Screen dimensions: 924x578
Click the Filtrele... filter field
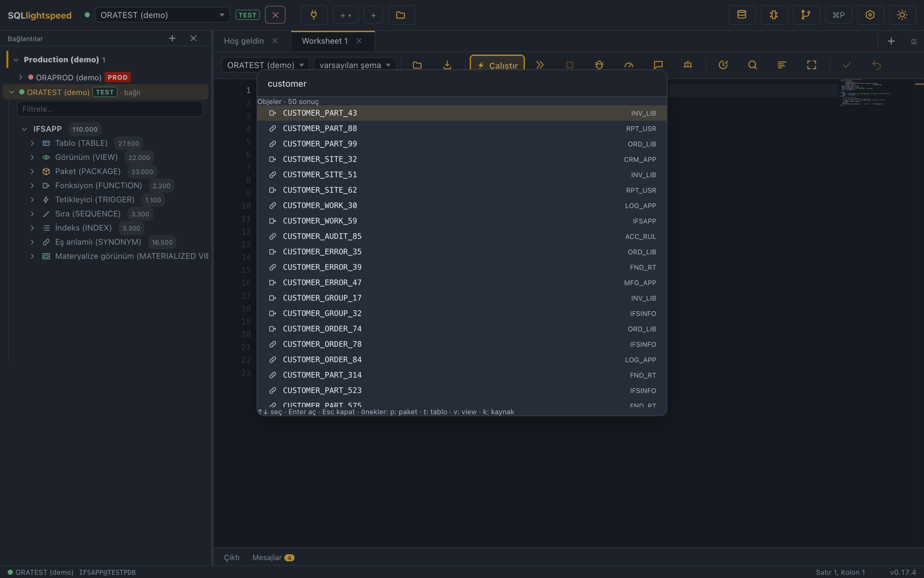(x=110, y=109)
